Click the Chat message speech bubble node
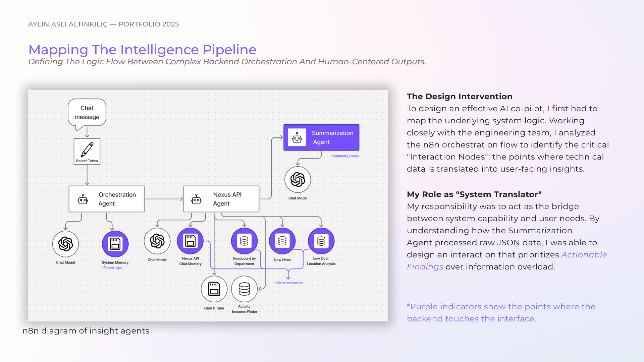 87,113
